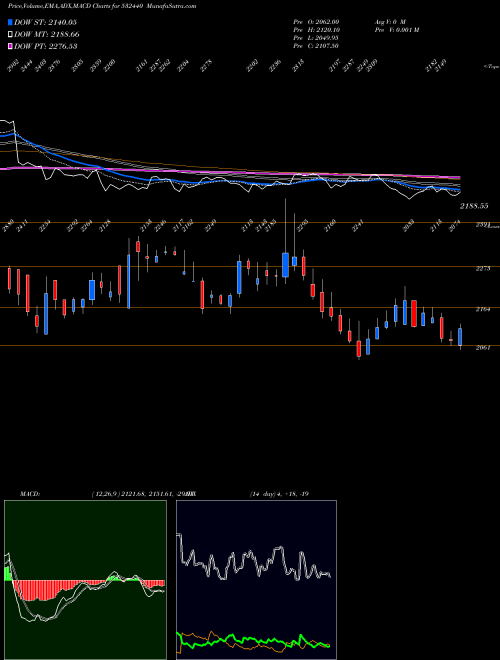Screen dimensions: 500x660
Task: Click the Pre L: 2049.95 value
Action: coord(316,38)
